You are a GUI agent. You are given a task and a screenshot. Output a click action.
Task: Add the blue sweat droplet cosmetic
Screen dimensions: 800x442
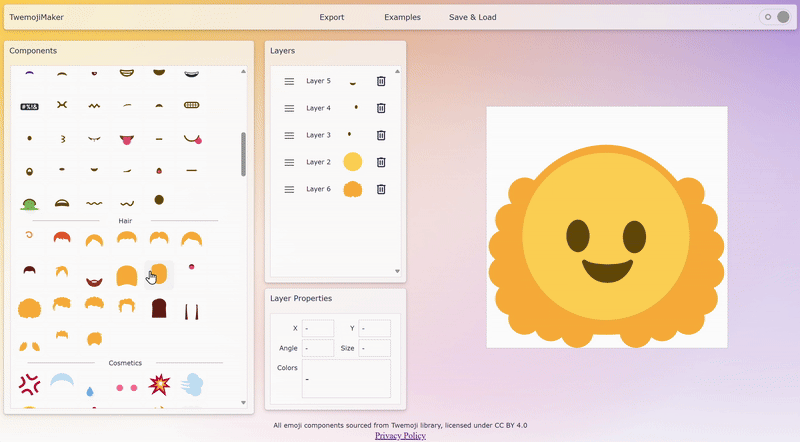90,389
